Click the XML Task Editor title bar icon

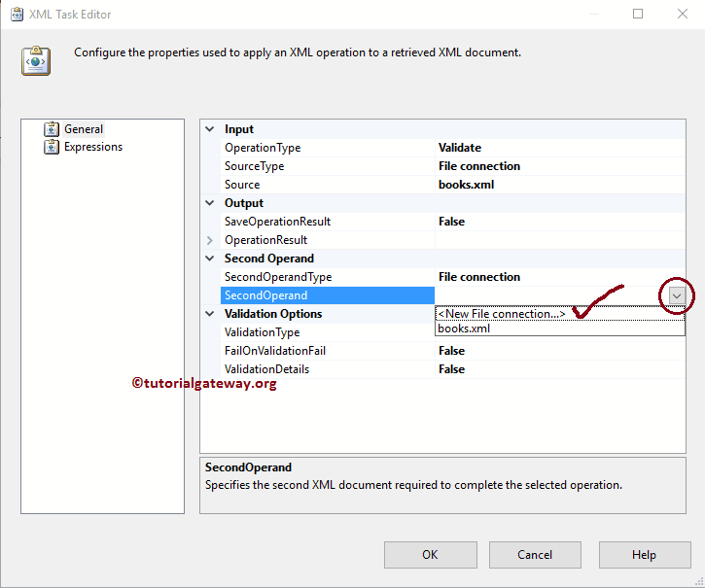[x=17, y=14]
